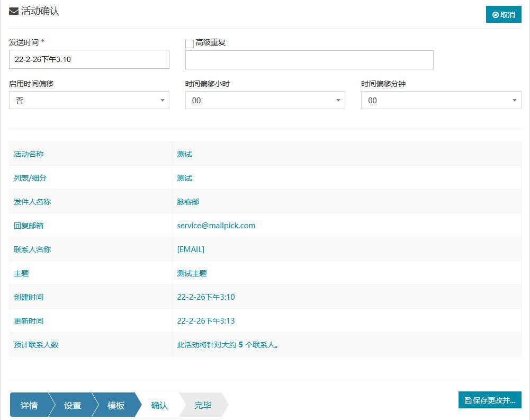Image resolution: width=530 pixels, height=420 pixels.
Task: Click the 测试 value in 活动名称 row
Action: [185, 154]
